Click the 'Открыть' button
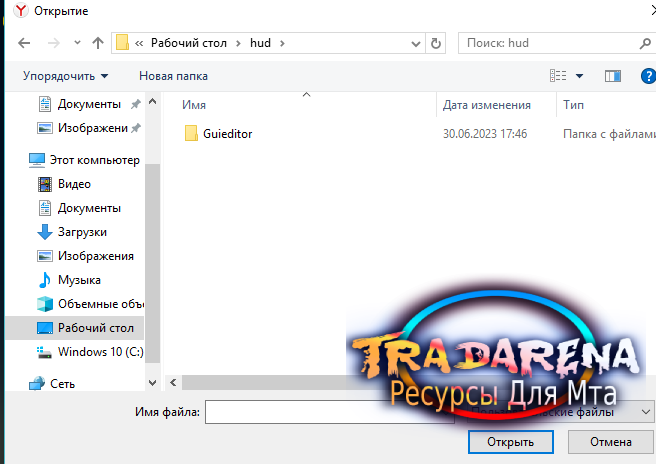The height and width of the screenshot is (464, 656). [511, 442]
